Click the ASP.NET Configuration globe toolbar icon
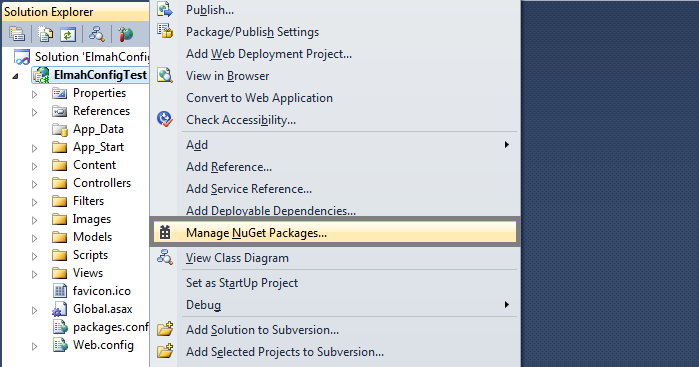699x367 pixels. (126, 34)
